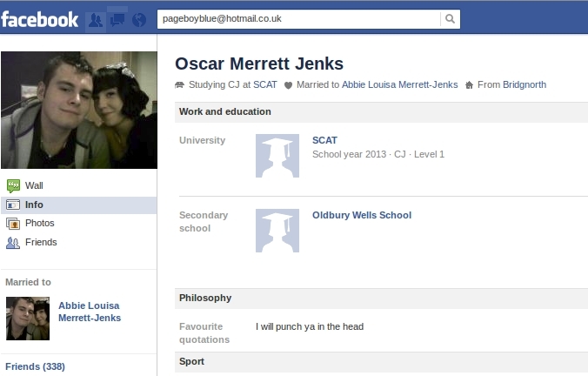Switch to the Wall tab
The image size is (588, 376).
(34, 185)
